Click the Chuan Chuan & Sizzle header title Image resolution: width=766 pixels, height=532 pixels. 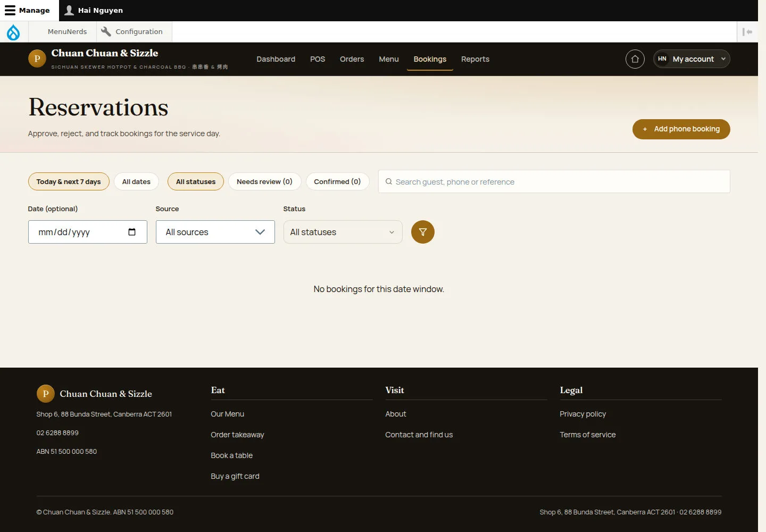pos(105,53)
